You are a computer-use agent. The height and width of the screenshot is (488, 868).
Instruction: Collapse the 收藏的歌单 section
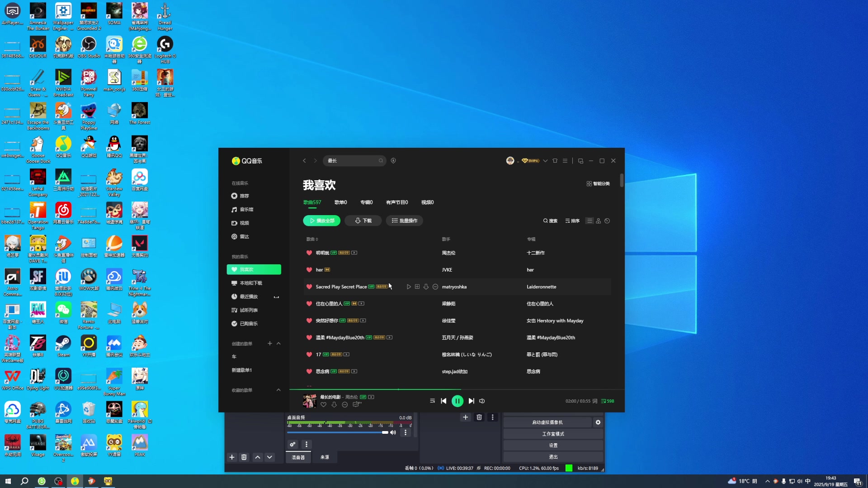pyautogui.click(x=278, y=390)
